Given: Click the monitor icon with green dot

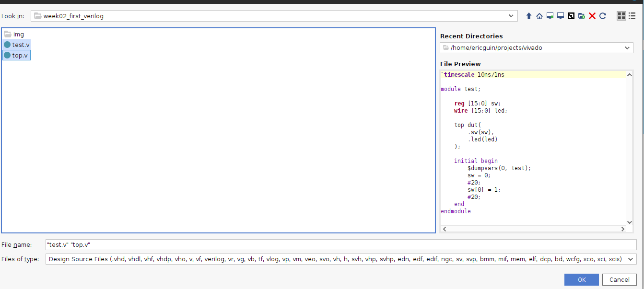Looking at the screenshot, I should tap(550, 16).
